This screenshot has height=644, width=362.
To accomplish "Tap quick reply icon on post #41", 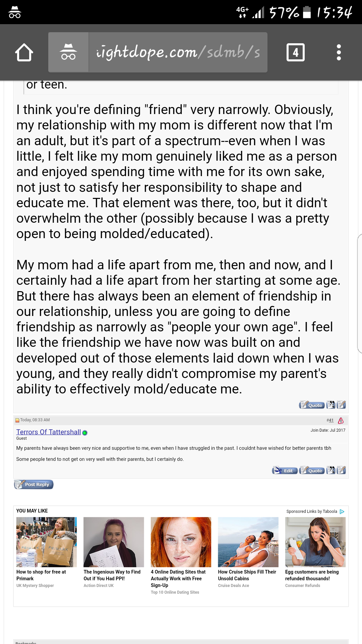I will coord(342,470).
